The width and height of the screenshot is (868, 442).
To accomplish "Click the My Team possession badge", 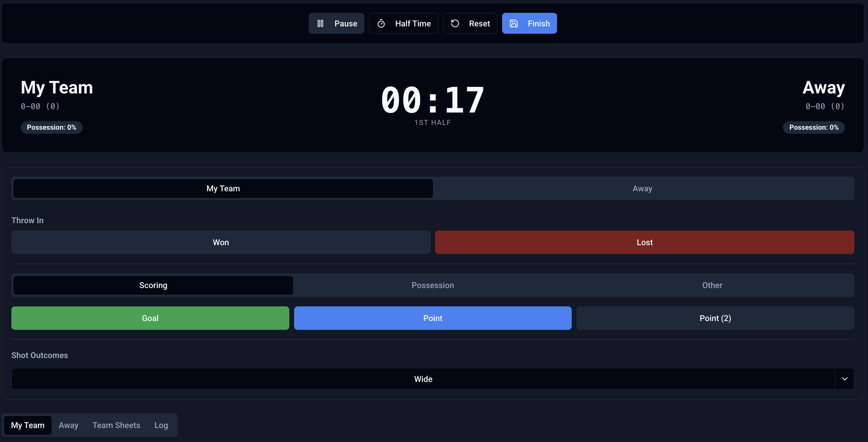I will [x=52, y=127].
